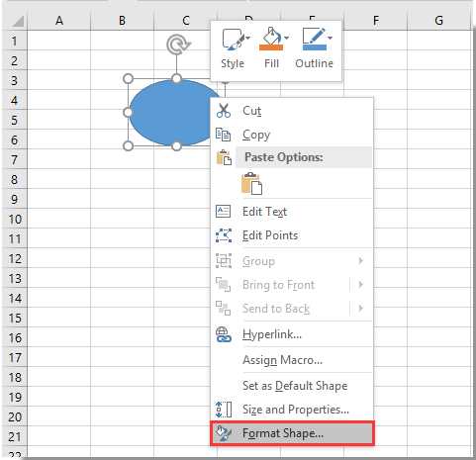Select column A header

(x=59, y=21)
